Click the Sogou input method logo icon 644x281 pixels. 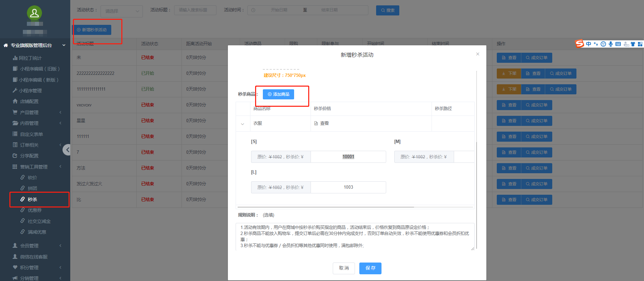[579, 44]
